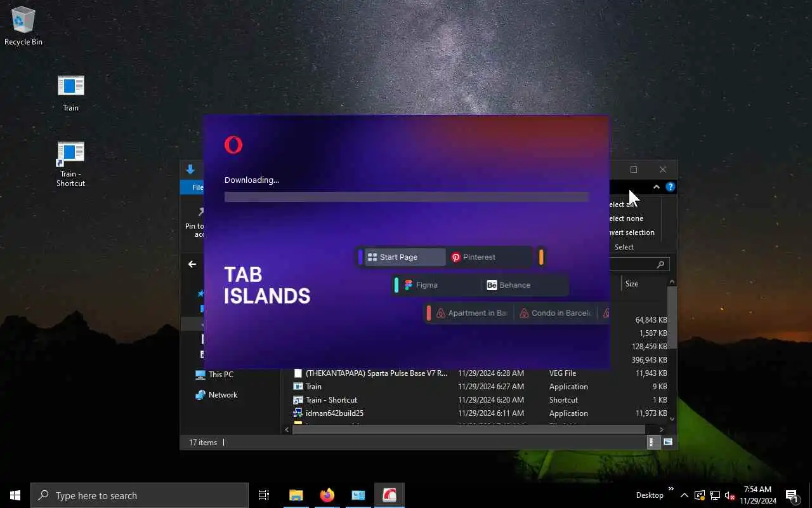Sort files by the Size column header
The width and height of the screenshot is (812, 508).
[x=632, y=284]
